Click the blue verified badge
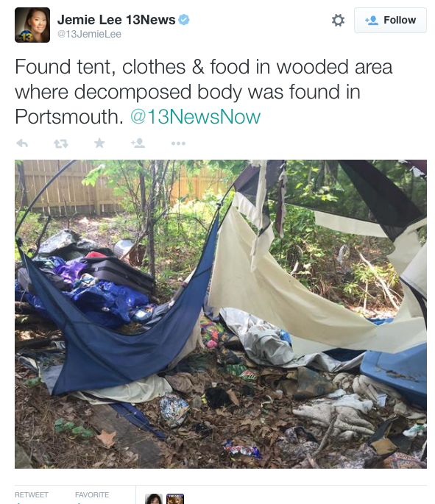Image resolution: width=435 pixels, height=504 pixels. point(184,20)
